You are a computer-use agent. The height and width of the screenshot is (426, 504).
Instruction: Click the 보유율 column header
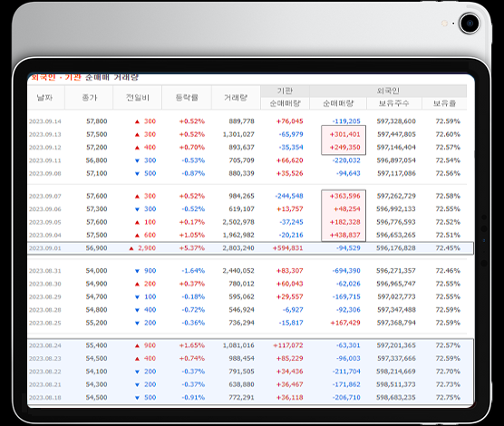click(x=444, y=103)
